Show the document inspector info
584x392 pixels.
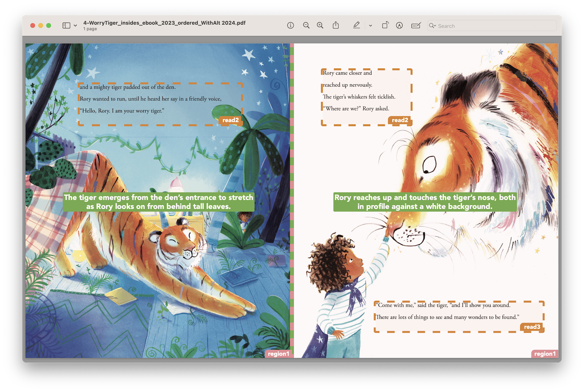(x=290, y=25)
